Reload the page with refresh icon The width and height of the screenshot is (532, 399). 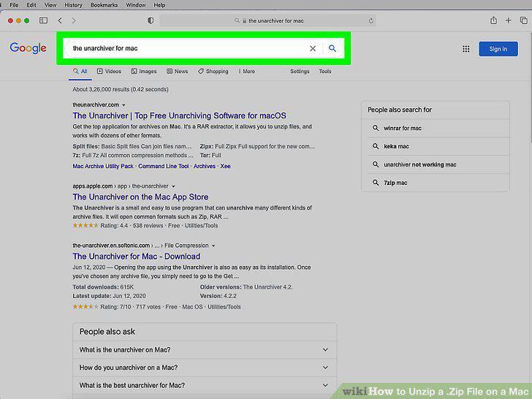tap(370, 21)
